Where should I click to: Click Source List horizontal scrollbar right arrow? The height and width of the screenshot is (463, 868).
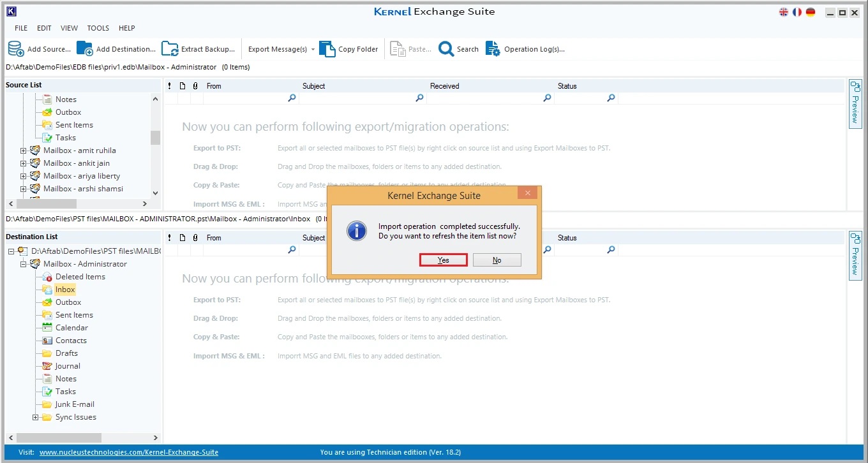point(144,203)
